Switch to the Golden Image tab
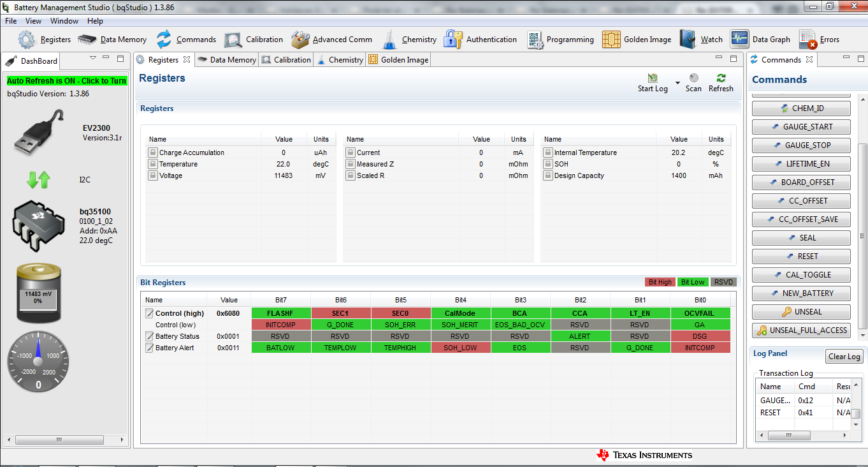This screenshot has width=868, height=467. pos(398,60)
